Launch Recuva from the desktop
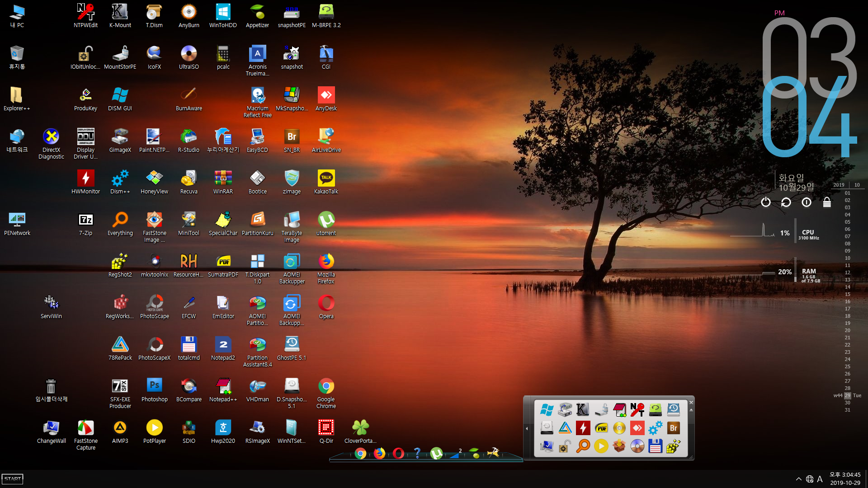The height and width of the screenshot is (488, 868). (x=189, y=182)
